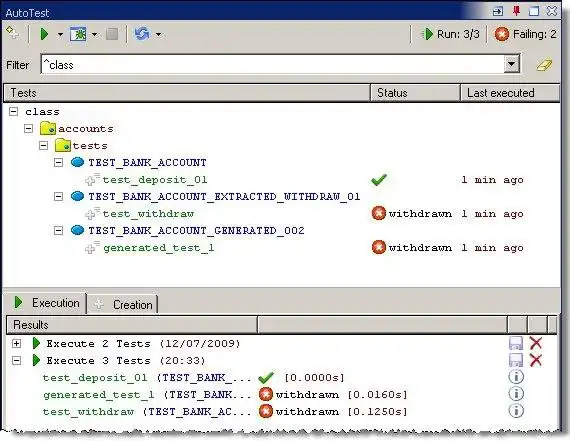
Task: Click TEST_BANK_ACCOUNT class ellipse icon
Action: 77,162
